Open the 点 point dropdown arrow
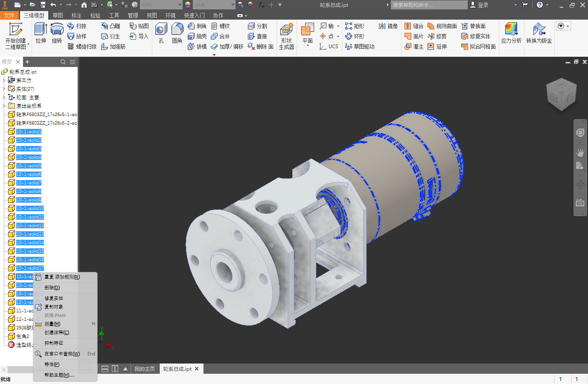This screenshot has width=588, height=384. (x=338, y=36)
